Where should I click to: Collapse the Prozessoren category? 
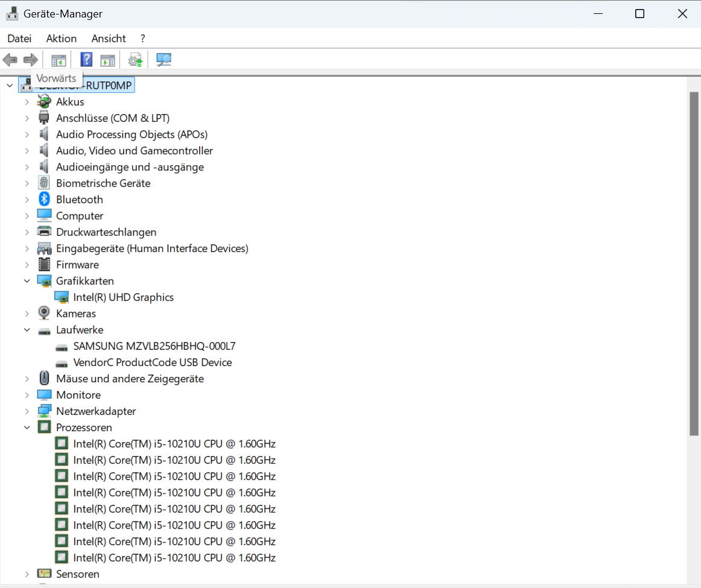(x=27, y=428)
